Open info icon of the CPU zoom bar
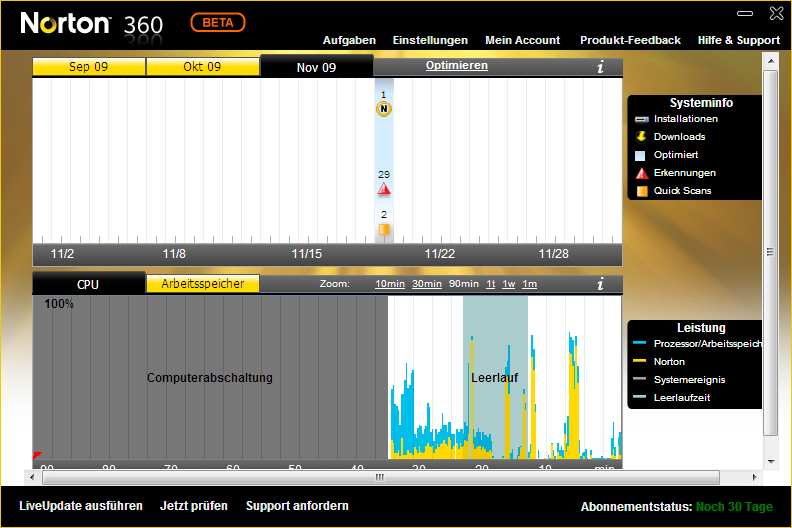Image resolution: width=792 pixels, height=528 pixels. point(600,284)
